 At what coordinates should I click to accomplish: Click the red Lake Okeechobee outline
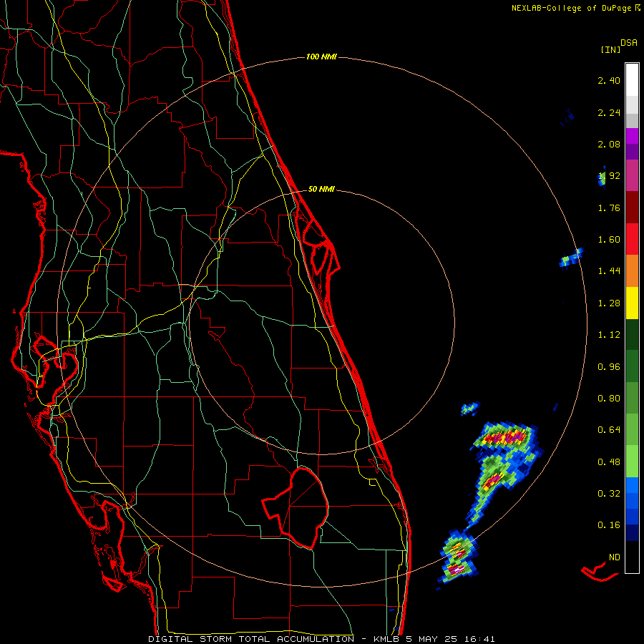[296, 507]
